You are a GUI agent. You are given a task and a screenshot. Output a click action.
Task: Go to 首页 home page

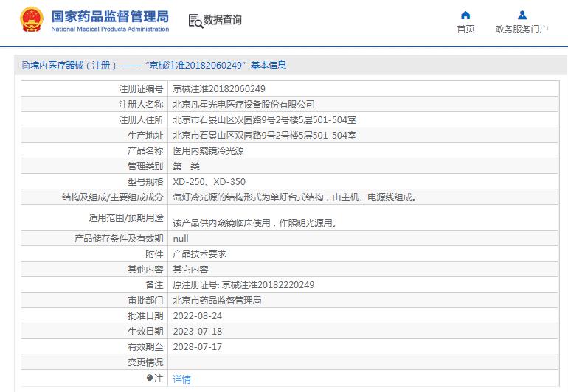(x=465, y=29)
